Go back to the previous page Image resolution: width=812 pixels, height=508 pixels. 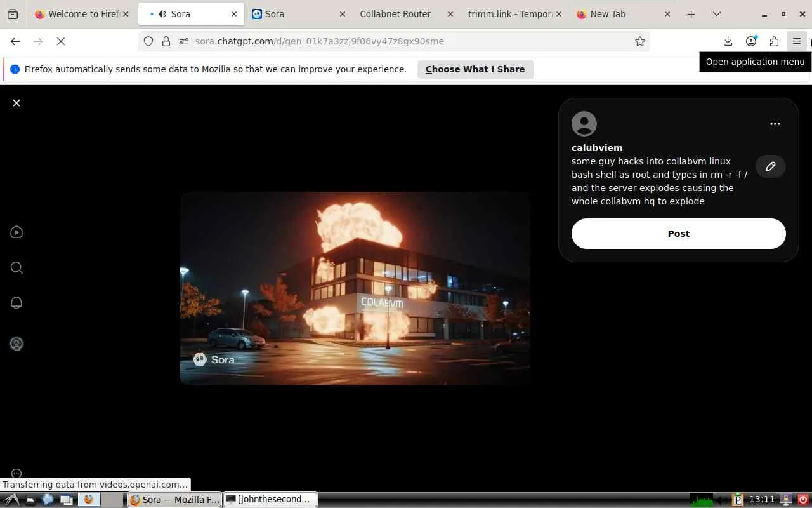[x=15, y=41]
